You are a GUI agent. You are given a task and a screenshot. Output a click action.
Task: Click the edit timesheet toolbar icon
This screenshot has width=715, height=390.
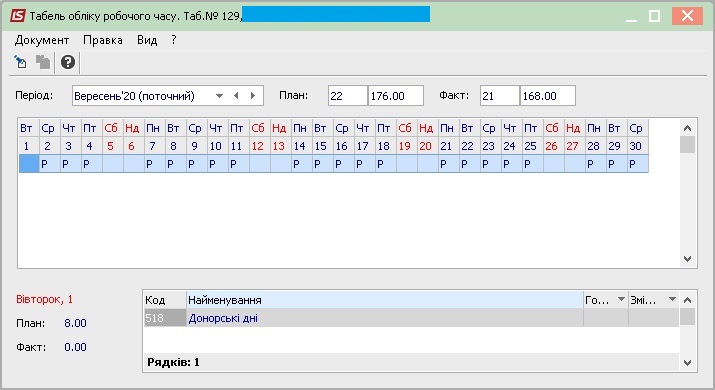click(20, 62)
